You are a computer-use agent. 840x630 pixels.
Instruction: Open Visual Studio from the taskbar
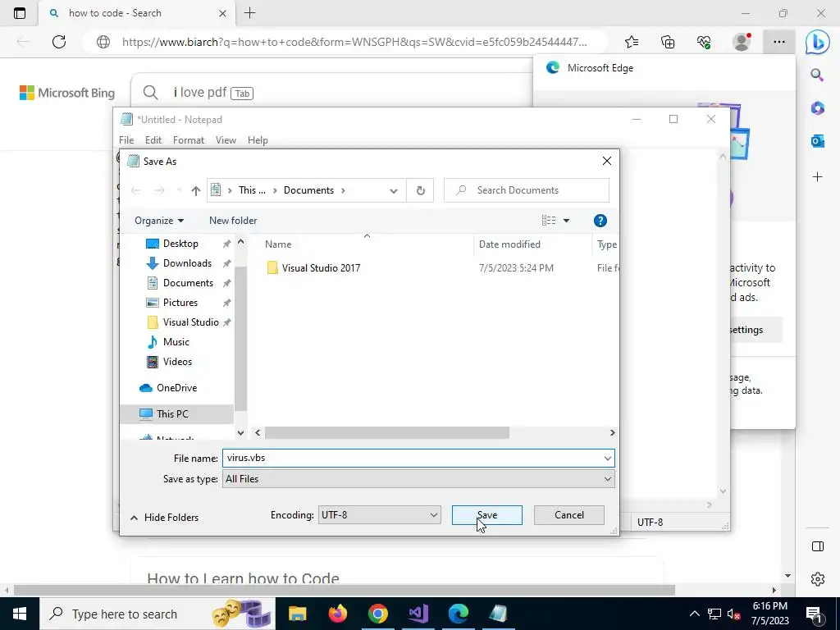coord(418,614)
